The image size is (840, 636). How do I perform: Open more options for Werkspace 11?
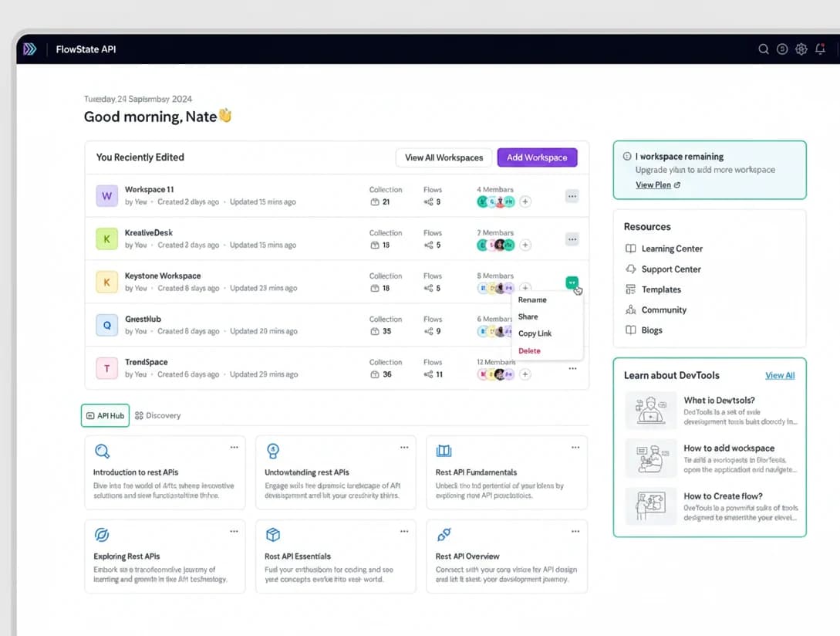pos(572,196)
